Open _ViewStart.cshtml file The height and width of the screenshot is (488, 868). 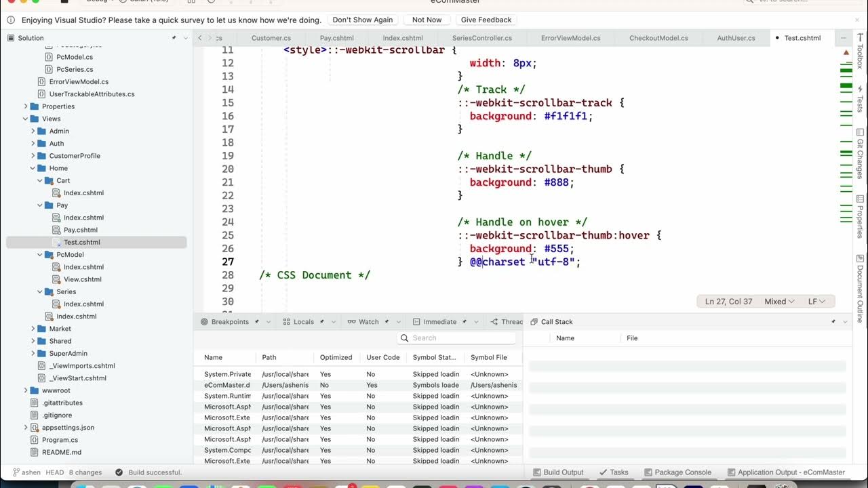[77, 378]
